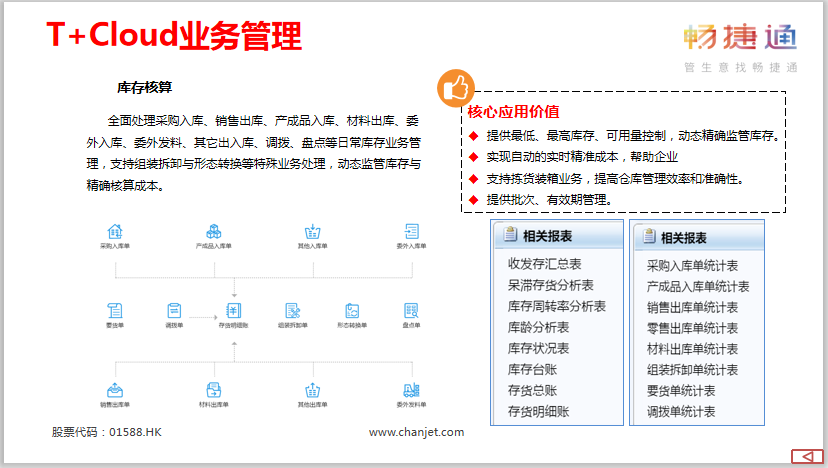
Task: Select the 组装拆卸单统计表 entry
Action: coord(692,370)
